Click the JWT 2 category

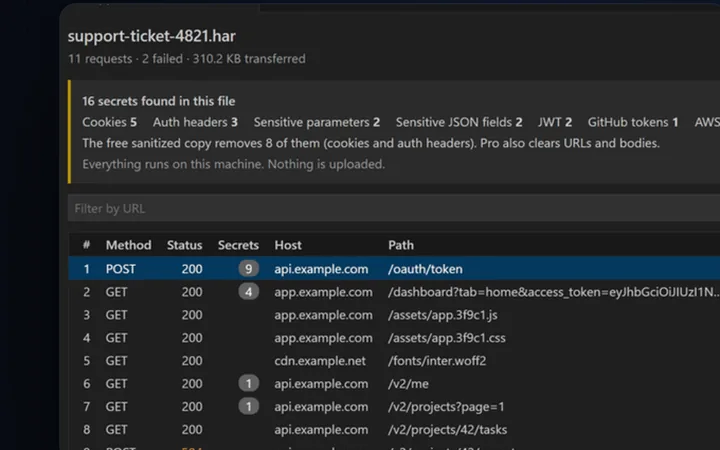click(555, 122)
